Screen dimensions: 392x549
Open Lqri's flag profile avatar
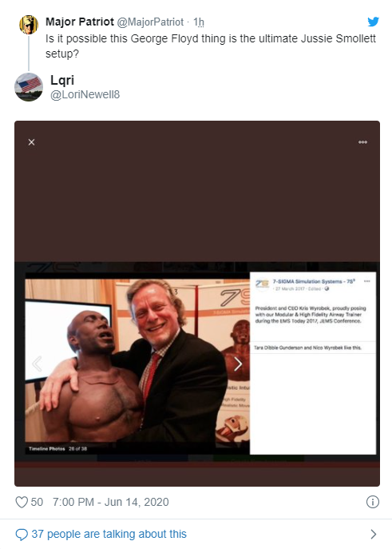29,87
